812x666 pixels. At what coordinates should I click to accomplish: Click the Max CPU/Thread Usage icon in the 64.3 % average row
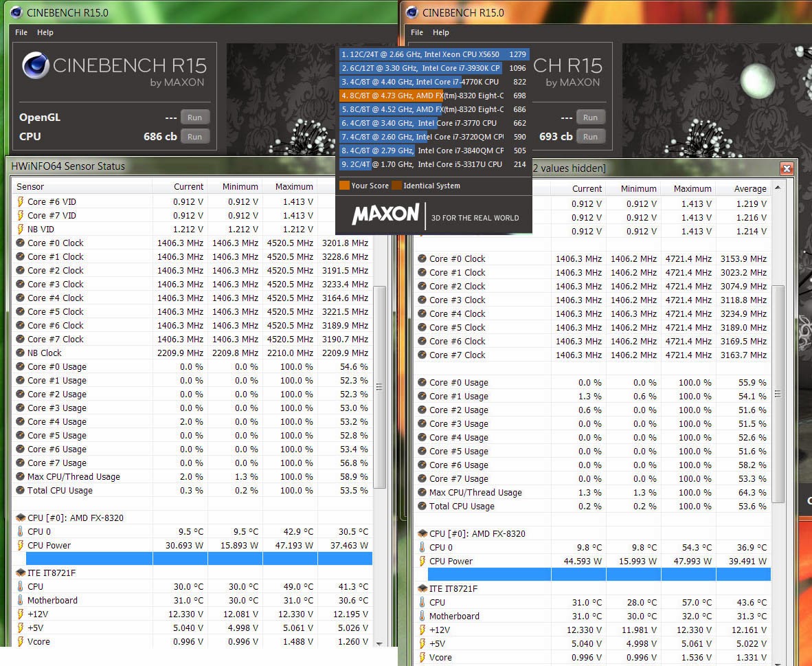pos(422,492)
